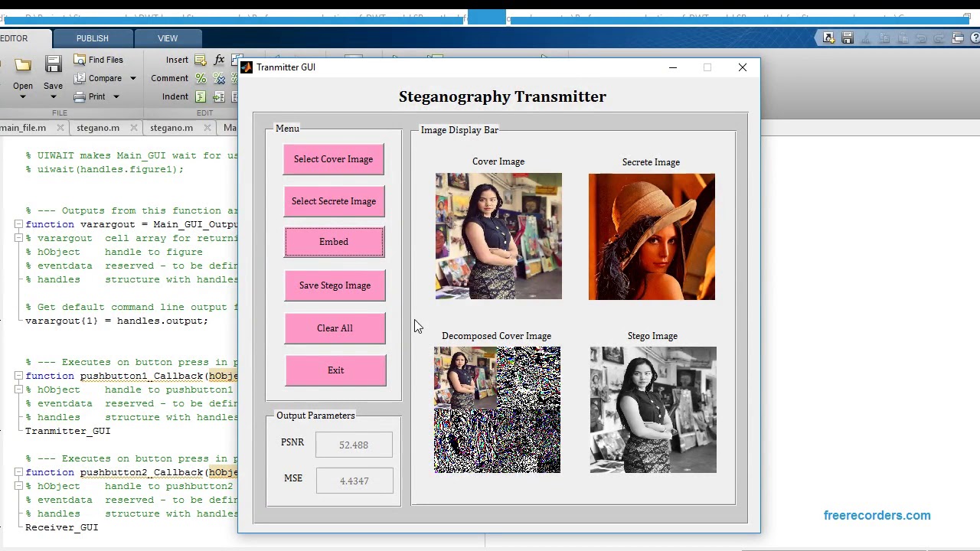Click the Tranmitter_GUI code line in editor

(67, 431)
